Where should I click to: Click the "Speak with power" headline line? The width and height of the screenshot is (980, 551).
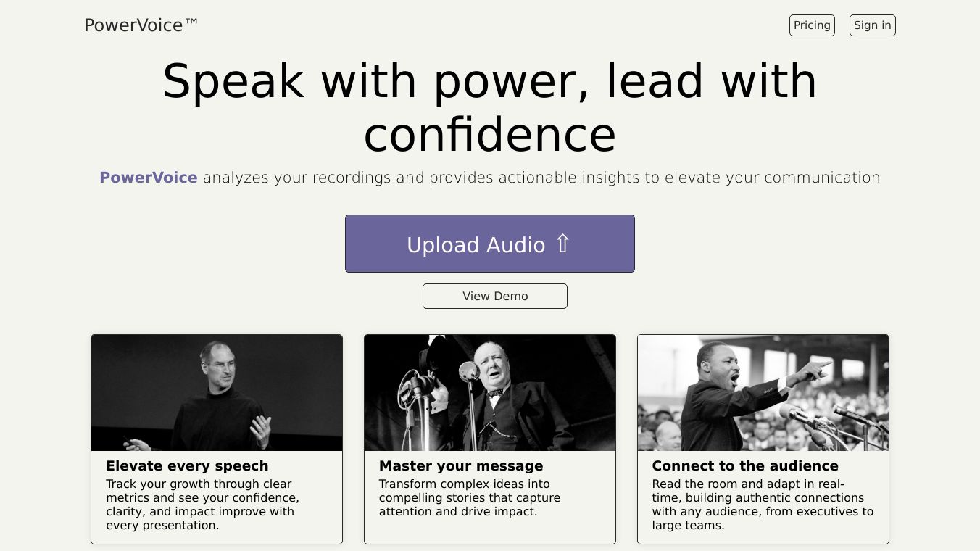coord(490,80)
